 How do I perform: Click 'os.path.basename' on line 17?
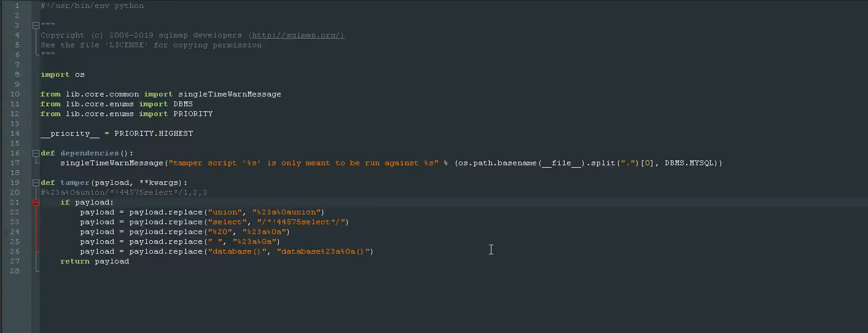point(498,163)
